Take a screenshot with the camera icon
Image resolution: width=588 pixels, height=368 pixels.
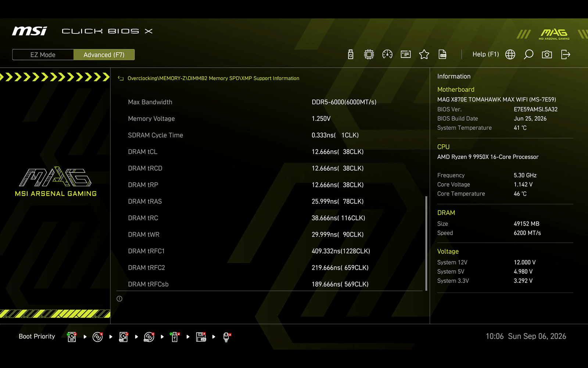pos(547,54)
